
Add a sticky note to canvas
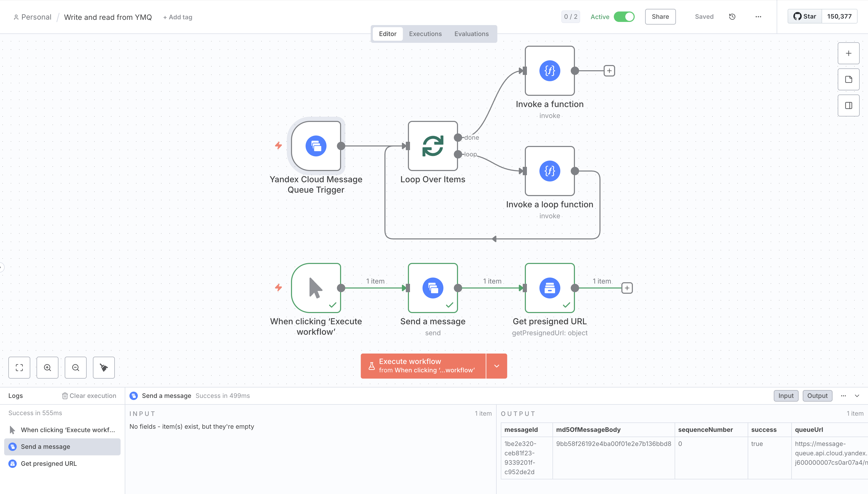pyautogui.click(x=848, y=79)
